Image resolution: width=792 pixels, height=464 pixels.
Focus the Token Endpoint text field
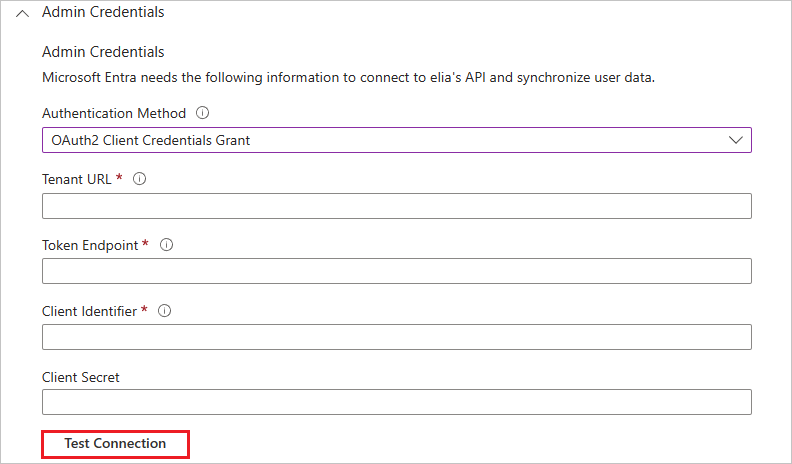pos(397,271)
